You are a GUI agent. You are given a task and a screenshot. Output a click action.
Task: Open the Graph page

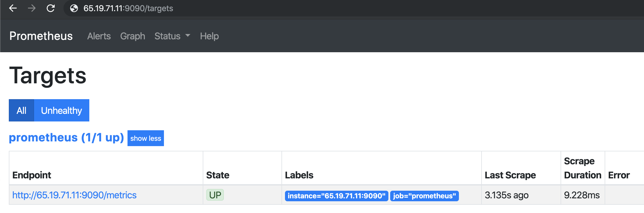pos(133,36)
